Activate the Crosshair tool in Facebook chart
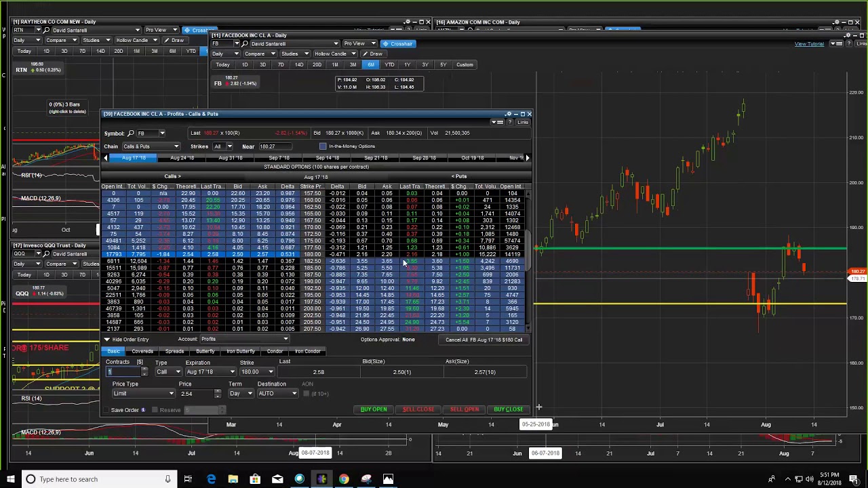 (397, 44)
